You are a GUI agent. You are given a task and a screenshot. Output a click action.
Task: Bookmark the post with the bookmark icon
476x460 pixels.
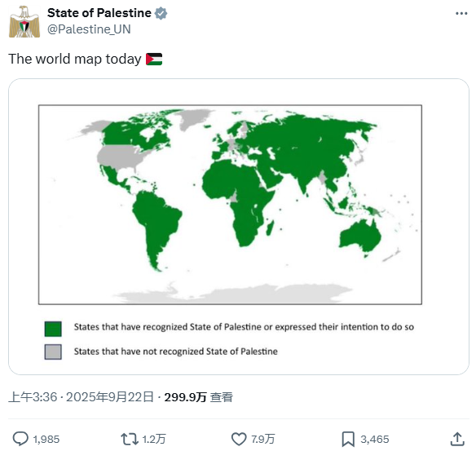(x=348, y=439)
